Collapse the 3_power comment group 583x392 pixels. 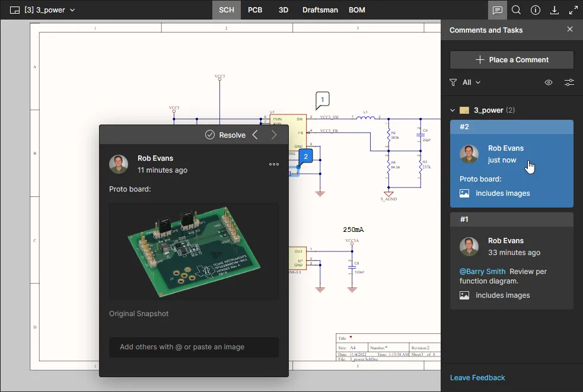point(453,110)
